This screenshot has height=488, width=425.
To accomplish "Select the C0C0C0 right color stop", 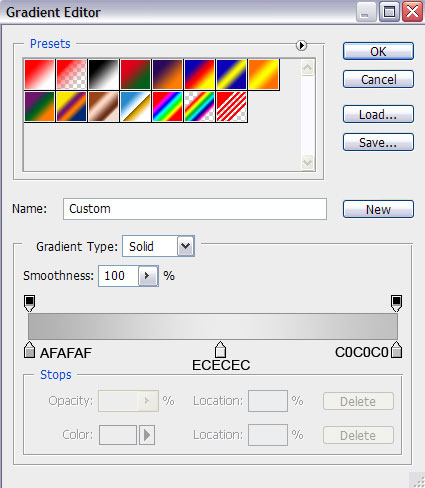I will point(396,350).
